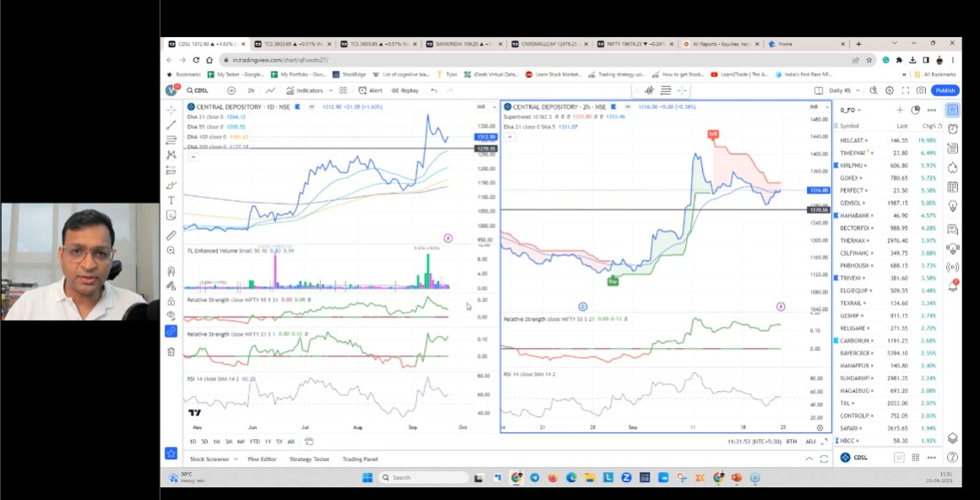
Task: Open the 2h interval selector
Action: pyautogui.click(x=251, y=90)
